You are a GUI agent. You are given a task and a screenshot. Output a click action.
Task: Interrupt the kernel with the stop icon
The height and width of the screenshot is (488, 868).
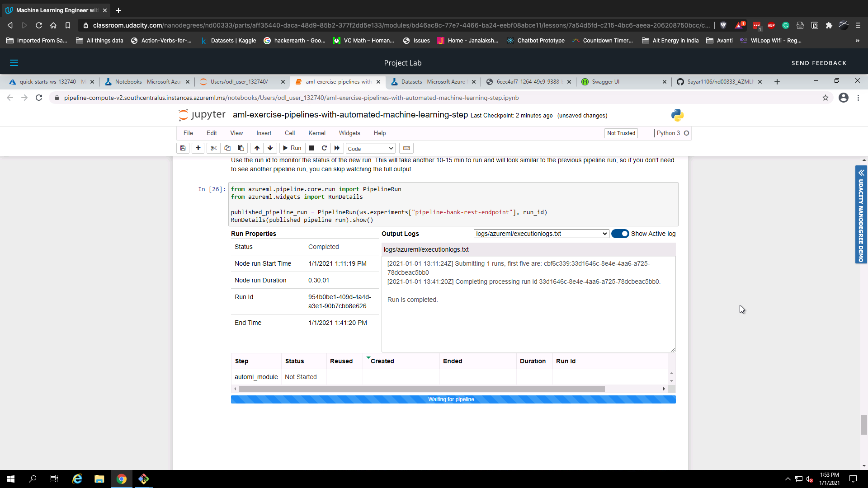[x=311, y=148]
